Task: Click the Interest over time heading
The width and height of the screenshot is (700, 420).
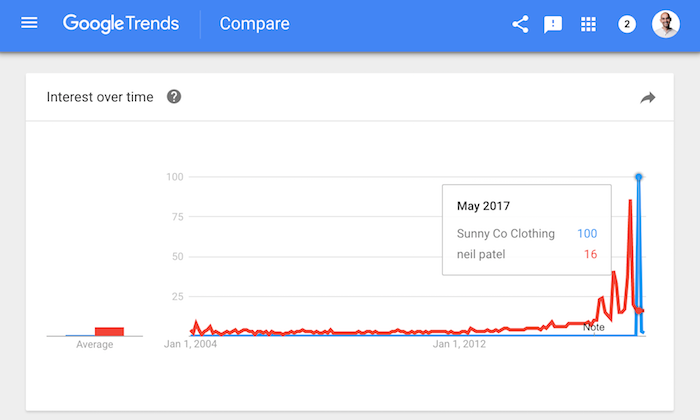Action: (x=101, y=97)
